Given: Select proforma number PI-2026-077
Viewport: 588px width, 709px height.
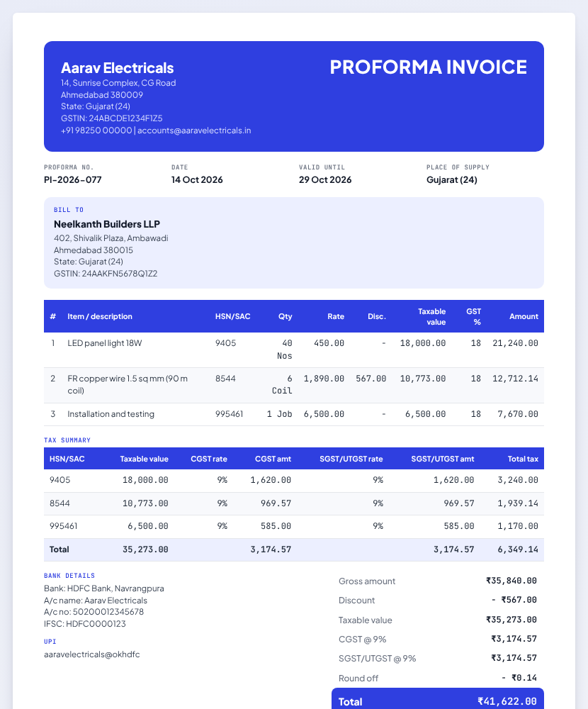Looking at the screenshot, I should click(x=73, y=179).
